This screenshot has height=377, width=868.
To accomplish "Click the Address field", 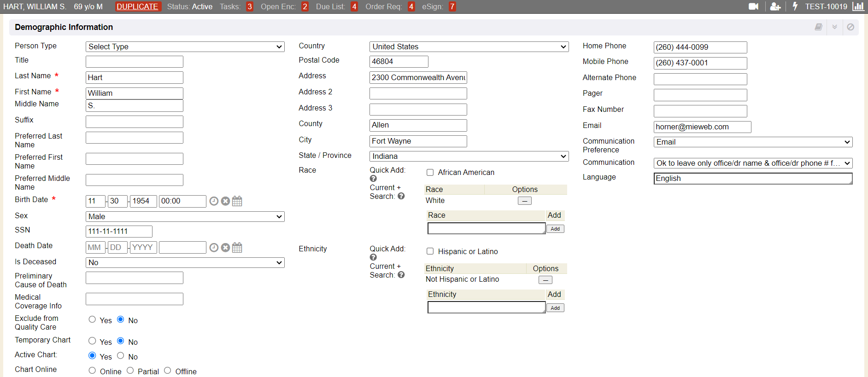I will (x=418, y=77).
